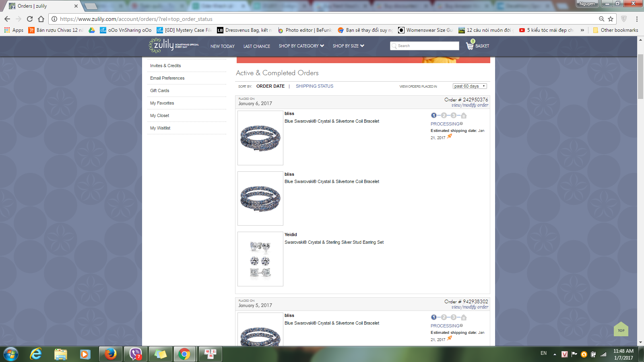Viewport: 644px width, 362px height.
Task: Open the past 60 days dropdown
Action: tap(470, 86)
